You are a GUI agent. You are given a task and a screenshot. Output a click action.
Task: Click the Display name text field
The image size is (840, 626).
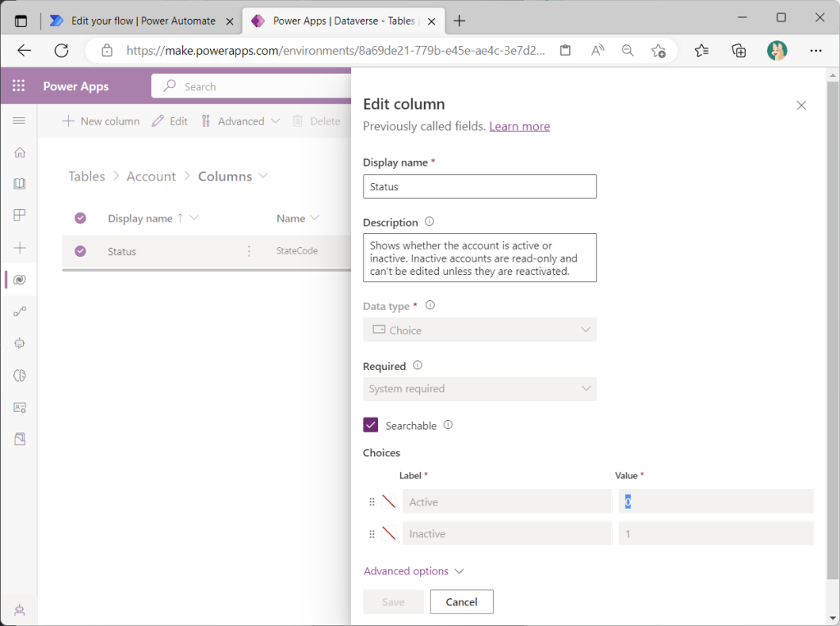480,186
